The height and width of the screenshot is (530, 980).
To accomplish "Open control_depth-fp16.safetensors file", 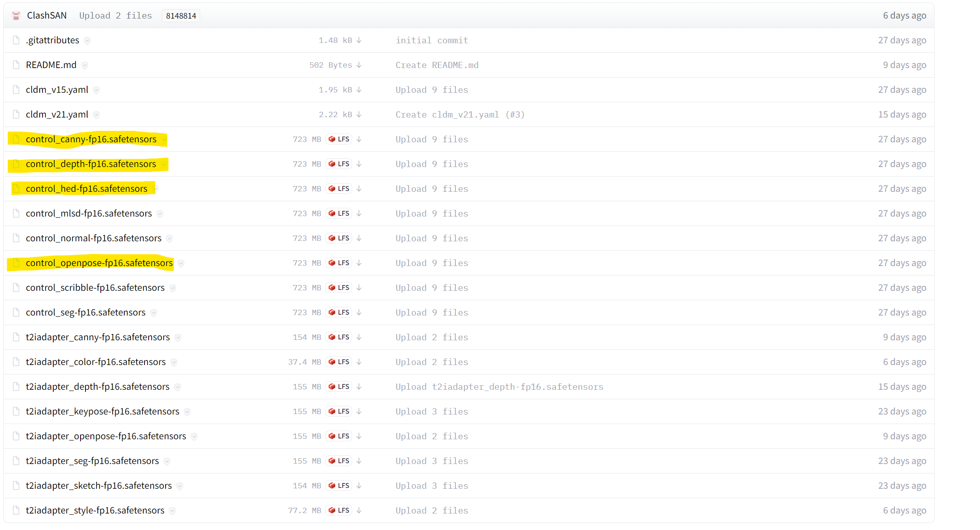I will (x=91, y=164).
